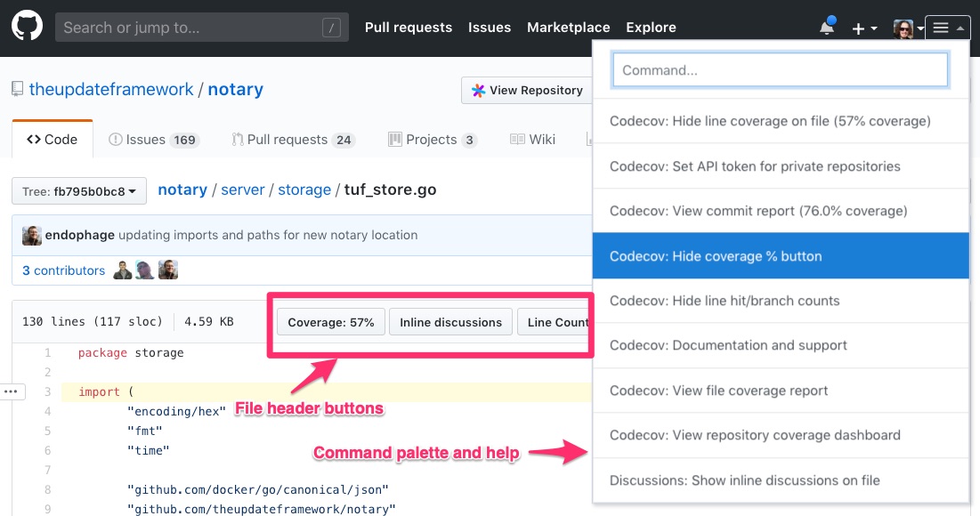Image resolution: width=980 pixels, height=516 pixels.
Task: Go to notary root in breadcrumb
Action: coord(182,189)
